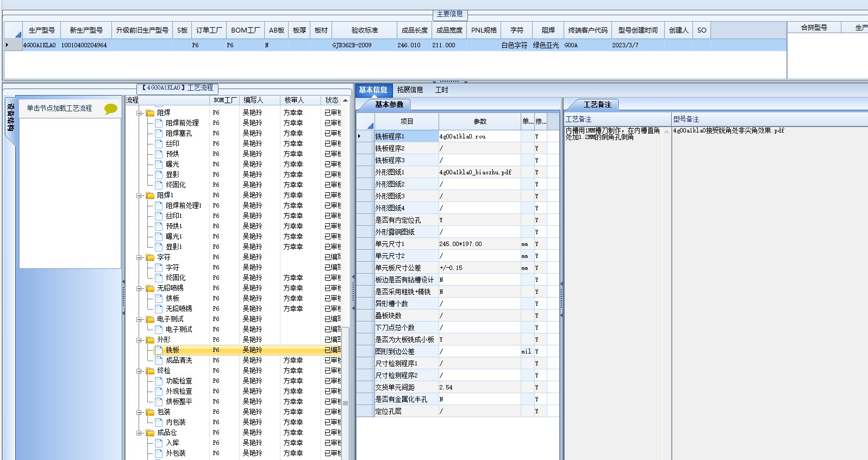Click the 电子测试 folder icon
This screenshot has height=460, width=868.
(150, 319)
